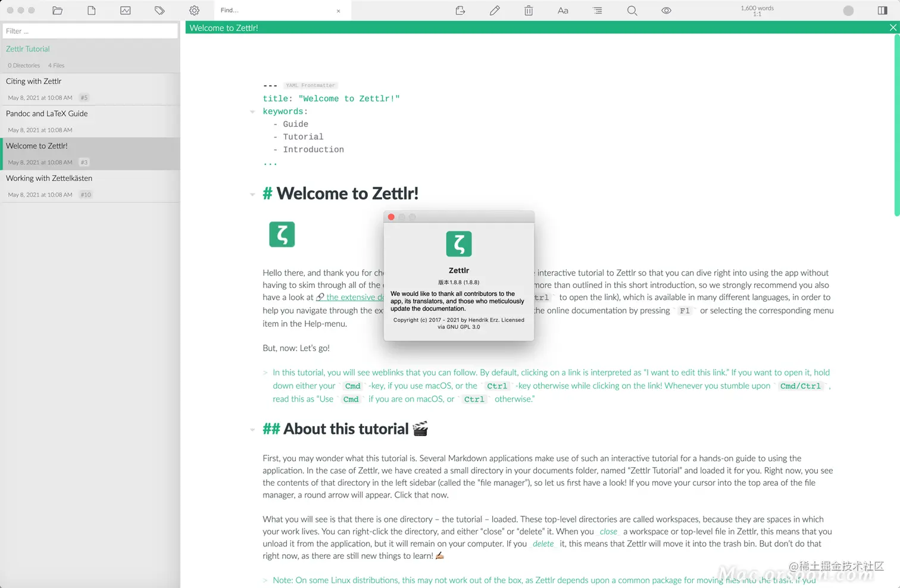Click the Zettlr icon in about dialog

click(459, 244)
